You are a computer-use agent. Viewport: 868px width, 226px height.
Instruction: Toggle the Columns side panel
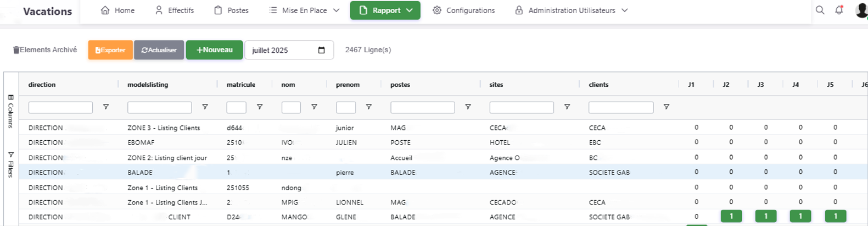click(x=10, y=112)
